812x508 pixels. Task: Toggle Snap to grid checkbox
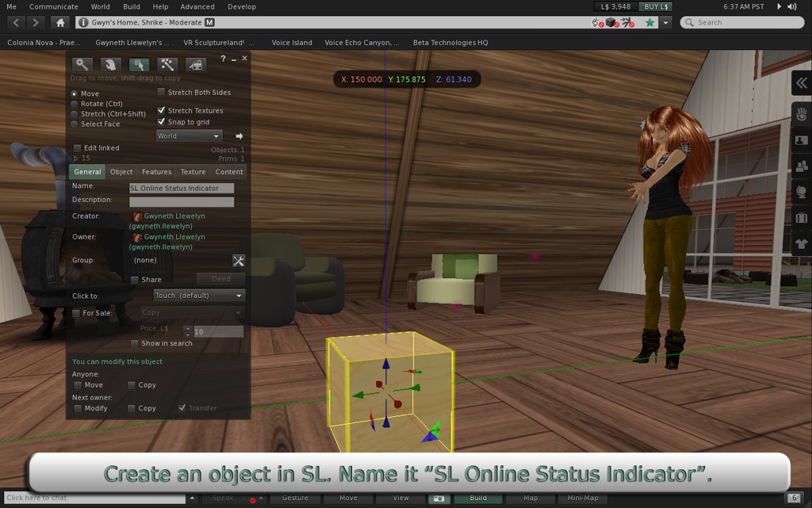(161, 121)
